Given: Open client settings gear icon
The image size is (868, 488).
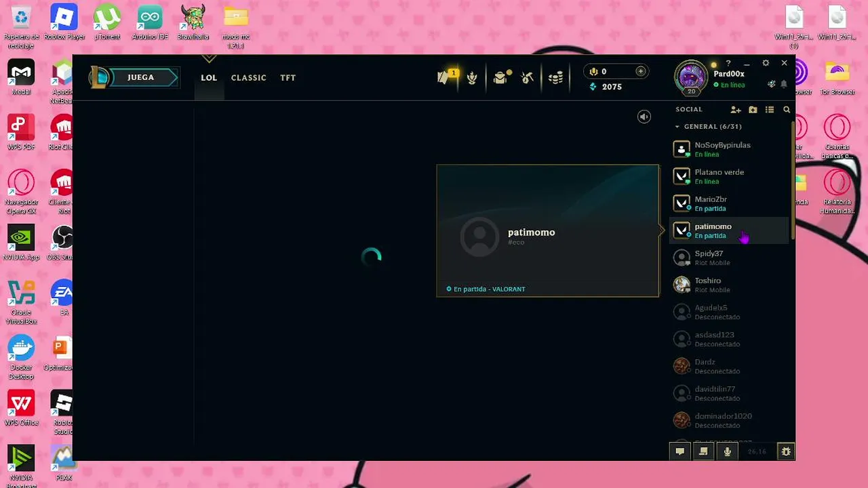Looking at the screenshot, I should [x=766, y=63].
